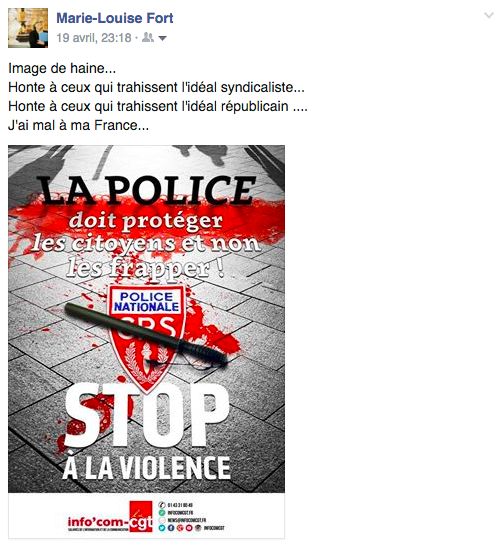This screenshot has width=499, height=549.
Task: Click the friends audience privacy icon
Action: [x=148, y=37]
